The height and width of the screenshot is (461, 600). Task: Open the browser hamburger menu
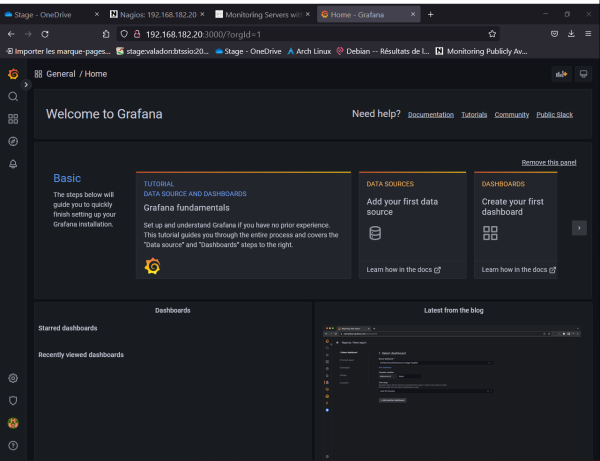coord(588,34)
